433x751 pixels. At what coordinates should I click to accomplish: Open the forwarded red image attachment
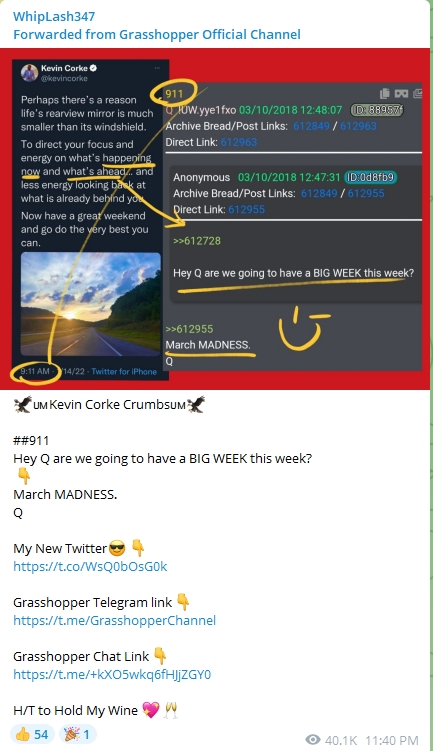coord(215,218)
